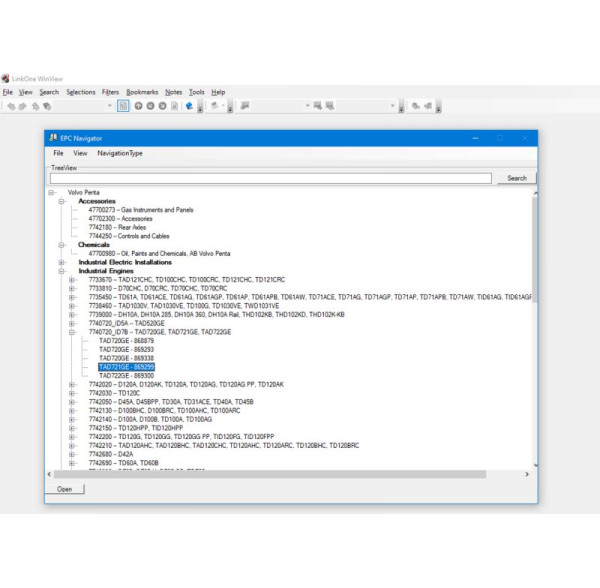Click the EPC Navigator title bar icon
The height and width of the screenshot is (588, 600).
(54, 138)
